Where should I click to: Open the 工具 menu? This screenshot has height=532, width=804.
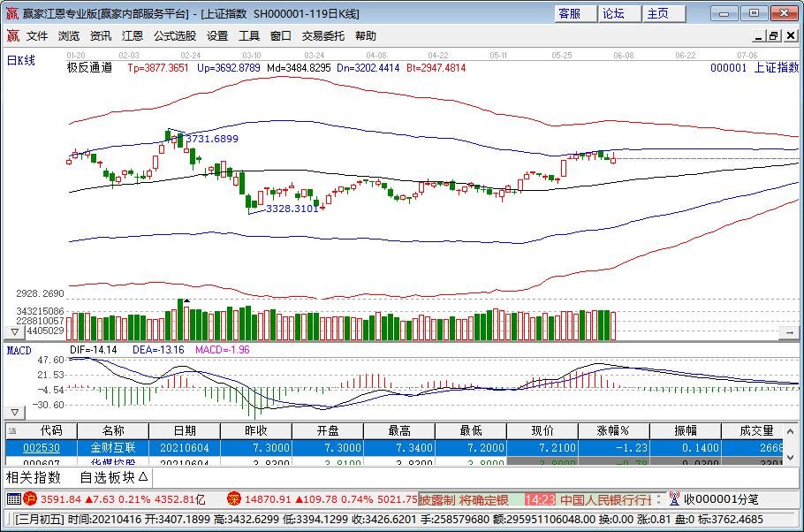pyautogui.click(x=249, y=36)
